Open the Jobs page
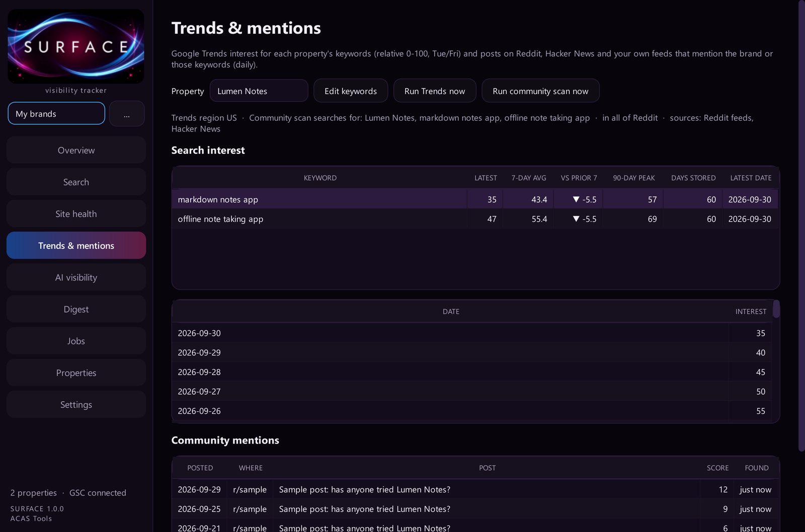Image resolution: width=805 pixels, height=532 pixels. [x=76, y=341]
